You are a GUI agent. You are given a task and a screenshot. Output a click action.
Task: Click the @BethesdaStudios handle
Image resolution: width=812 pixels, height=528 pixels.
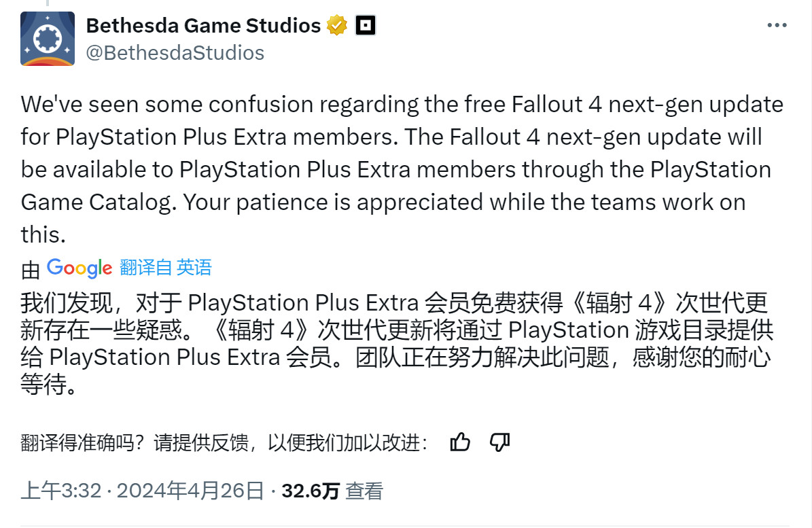(x=176, y=52)
